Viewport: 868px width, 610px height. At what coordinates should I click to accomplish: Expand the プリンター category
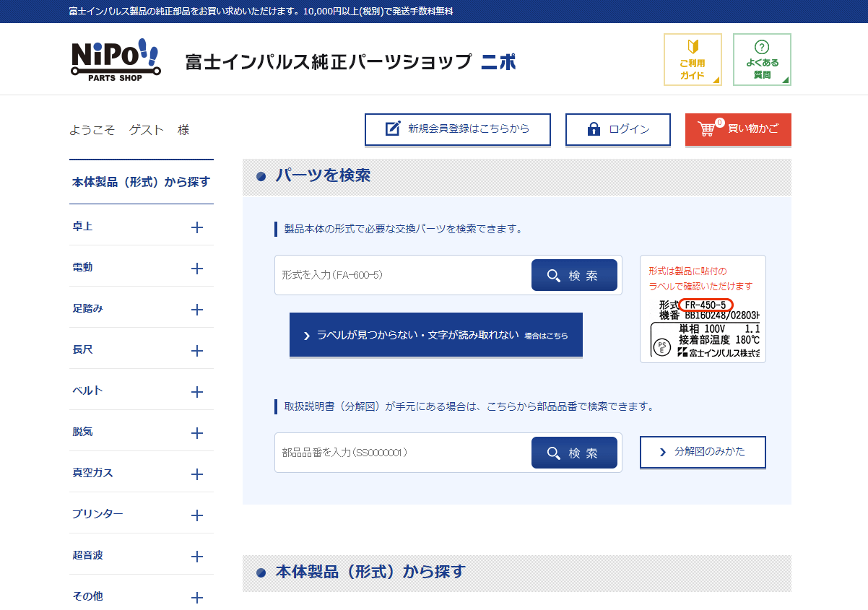click(x=196, y=515)
